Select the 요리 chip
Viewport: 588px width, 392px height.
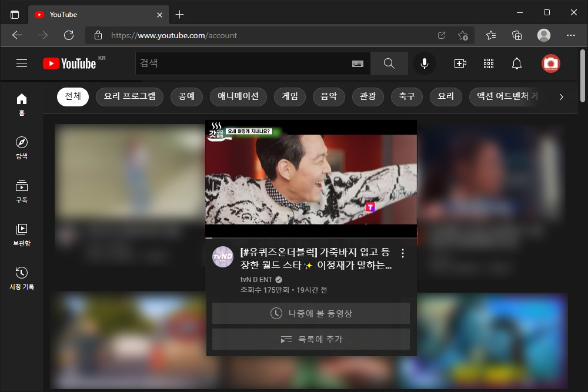(446, 97)
